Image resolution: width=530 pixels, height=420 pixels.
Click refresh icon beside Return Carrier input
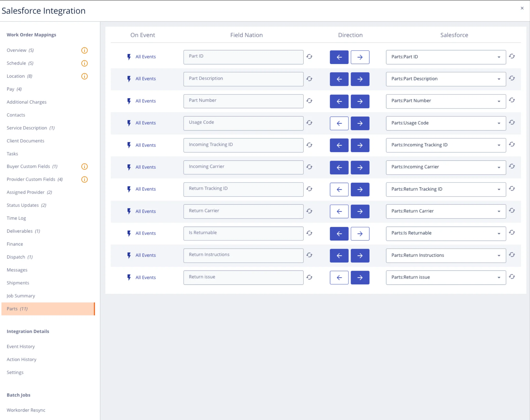click(x=309, y=211)
